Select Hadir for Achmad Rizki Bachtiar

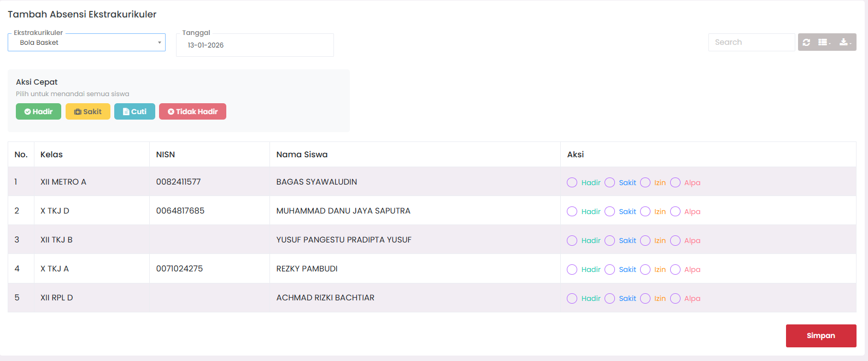tap(572, 298)
